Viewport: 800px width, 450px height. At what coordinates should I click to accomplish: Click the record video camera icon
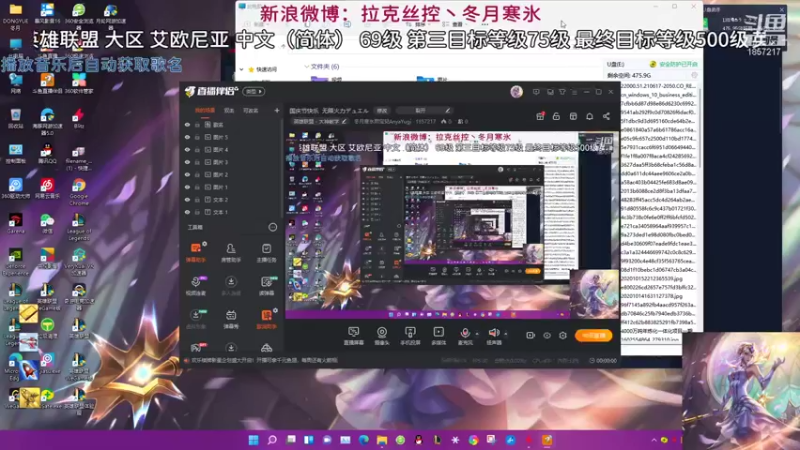[530, 335]
